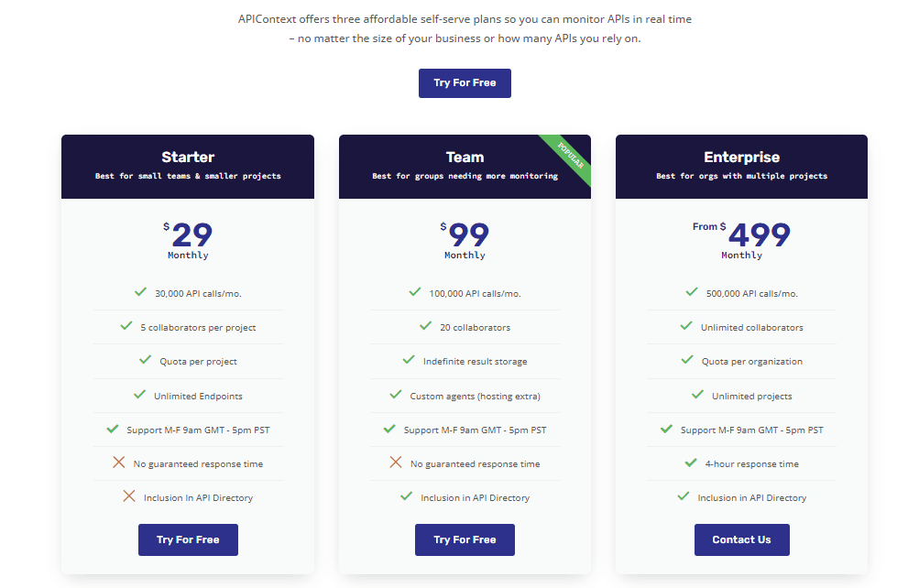Click red X beside Team's no guaranteed response
The height and width of the screenshot is (588, 919).
tap(396, 463)
